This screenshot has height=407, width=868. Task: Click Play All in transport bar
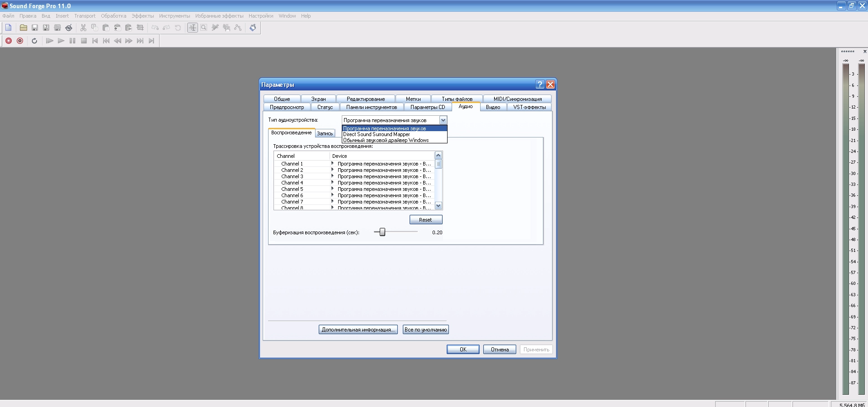pyautogui.click(x=50, y=41)
